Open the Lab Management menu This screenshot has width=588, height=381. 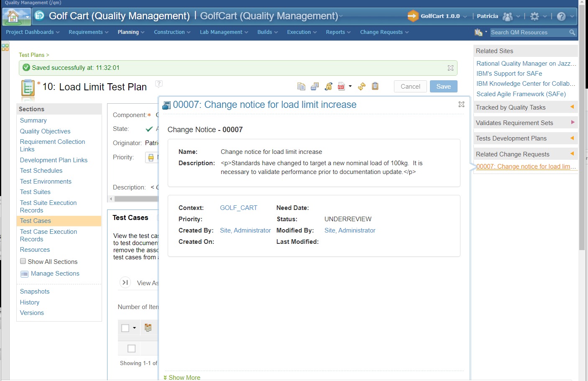coord(224,32)
